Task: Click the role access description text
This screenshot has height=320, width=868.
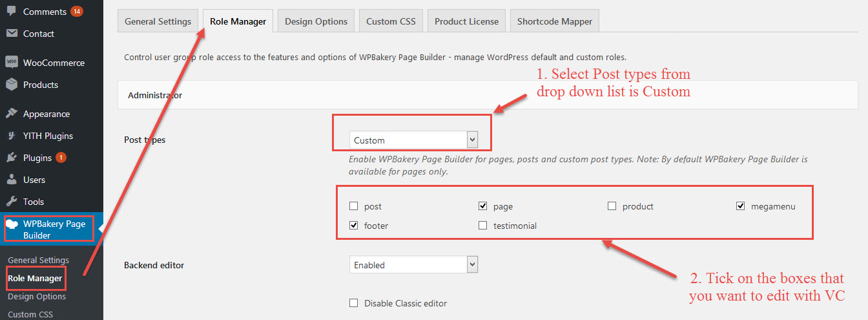Action: [375, 57]
